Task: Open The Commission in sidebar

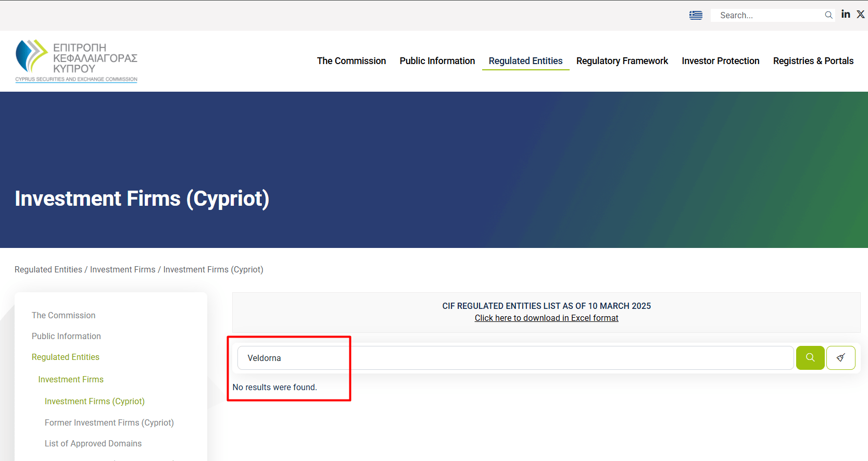Action: tap(64, 315)
